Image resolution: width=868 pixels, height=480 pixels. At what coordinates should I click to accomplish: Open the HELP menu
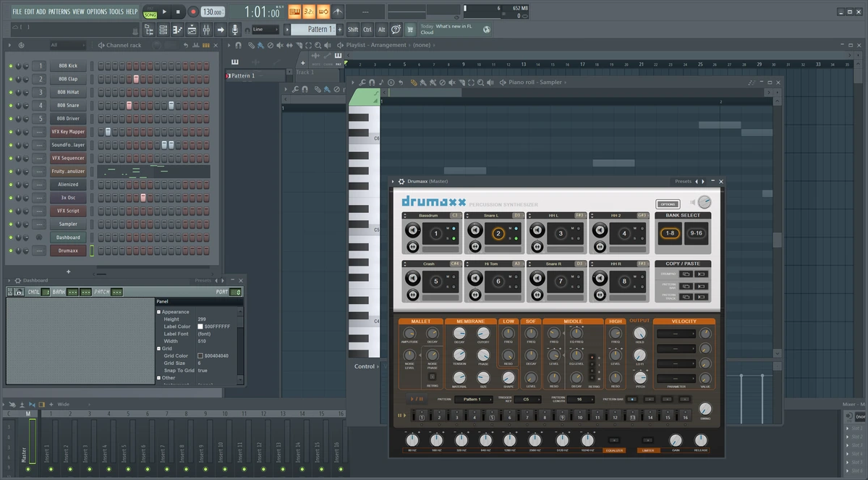coord(132,12)
